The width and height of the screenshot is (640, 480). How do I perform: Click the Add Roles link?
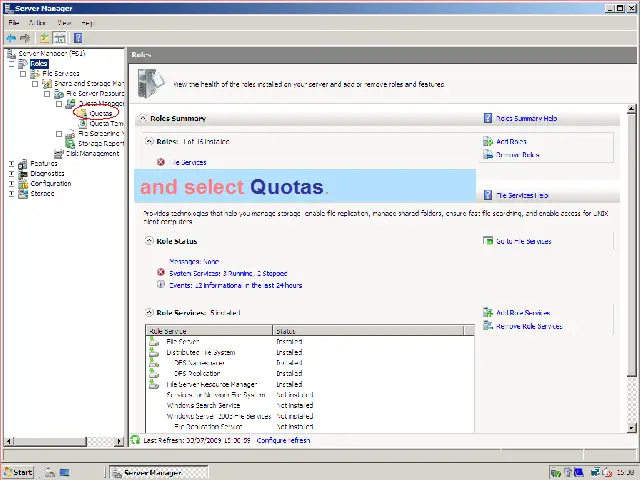pos(511,142)
